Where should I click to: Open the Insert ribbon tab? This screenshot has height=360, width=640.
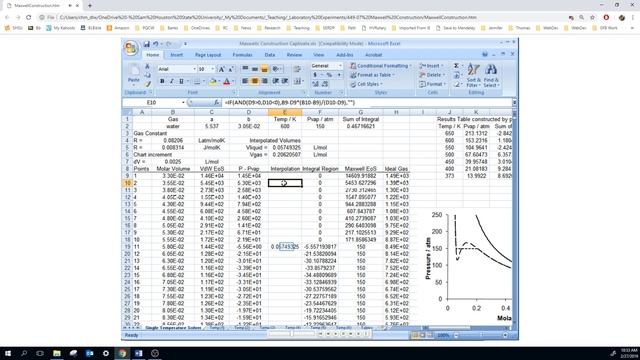176,55
